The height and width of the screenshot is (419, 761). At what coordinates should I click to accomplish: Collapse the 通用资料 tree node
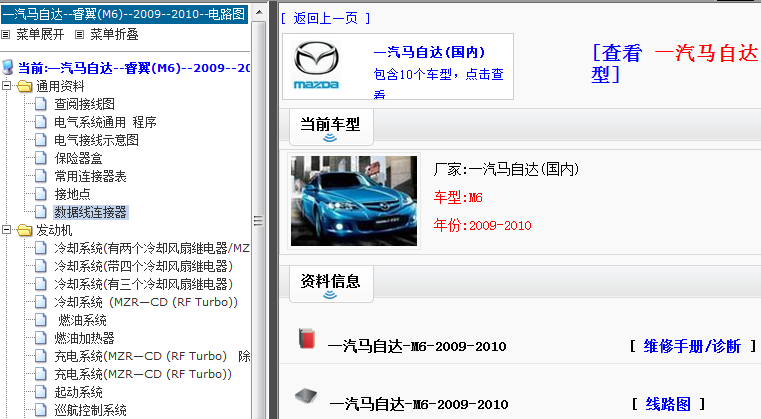click(6, 86)
